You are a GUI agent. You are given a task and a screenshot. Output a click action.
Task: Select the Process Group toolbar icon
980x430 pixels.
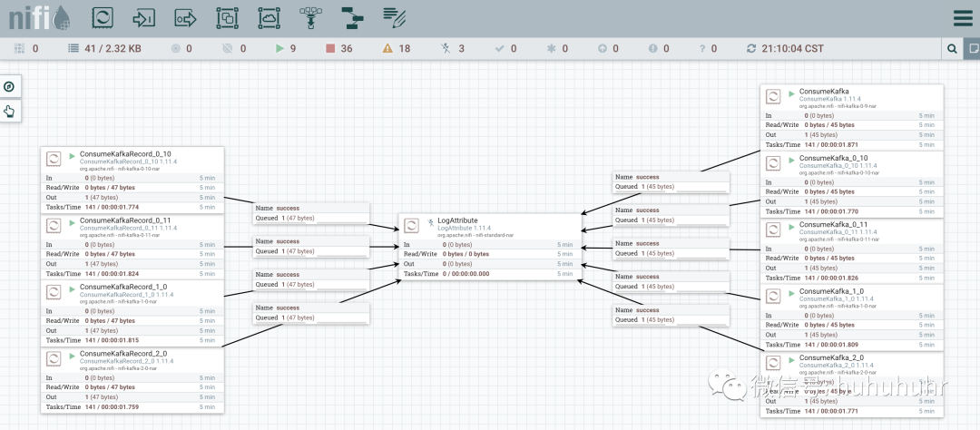click(227, 18)
